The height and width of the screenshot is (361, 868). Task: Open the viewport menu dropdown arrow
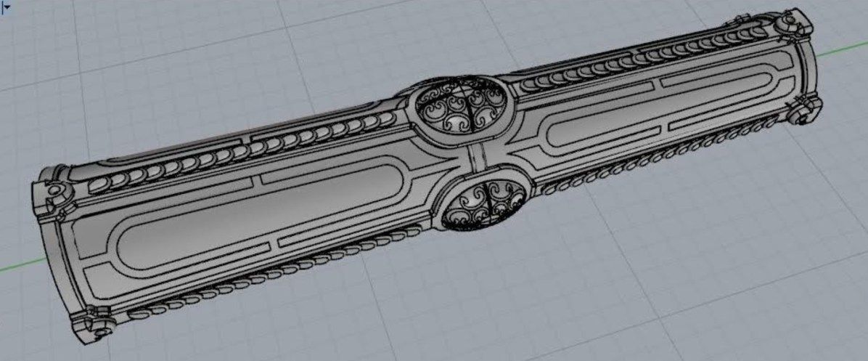[7, 8]
